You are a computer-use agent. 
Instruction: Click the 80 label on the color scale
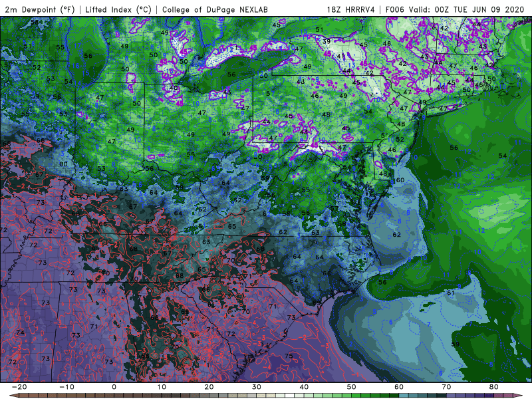click(x=494, y=387)
